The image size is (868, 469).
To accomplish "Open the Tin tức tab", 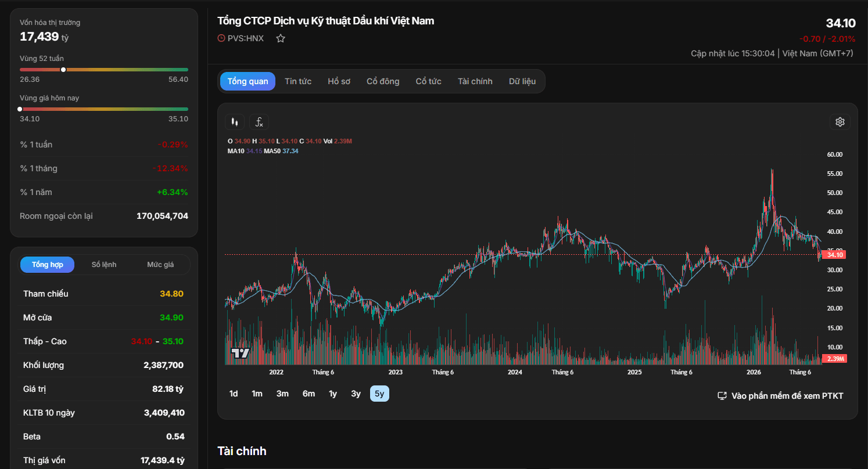I will [x=298, y=81].
